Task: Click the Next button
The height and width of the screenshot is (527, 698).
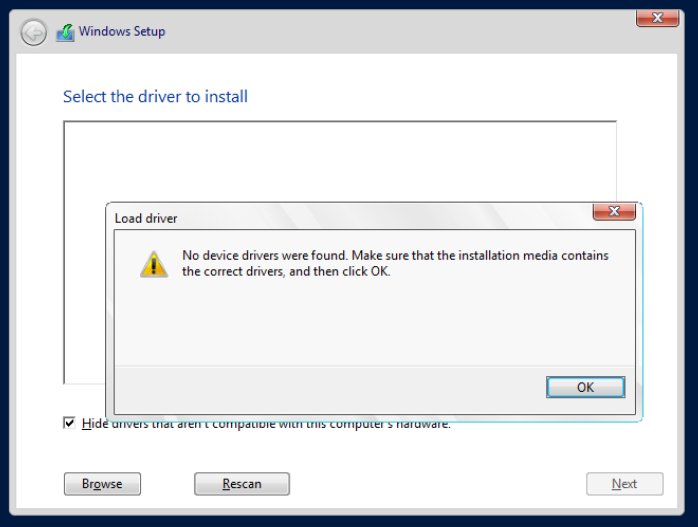Action: tap(624, 484)
